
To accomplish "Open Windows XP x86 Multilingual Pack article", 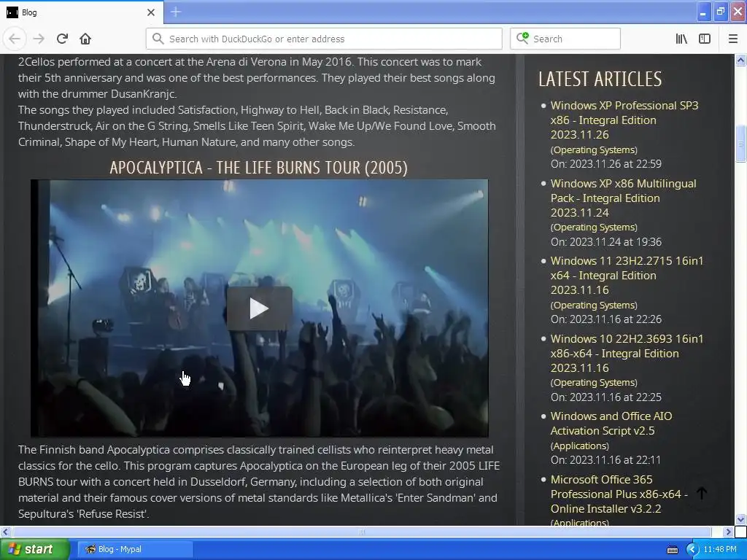I will click(623, 198).
